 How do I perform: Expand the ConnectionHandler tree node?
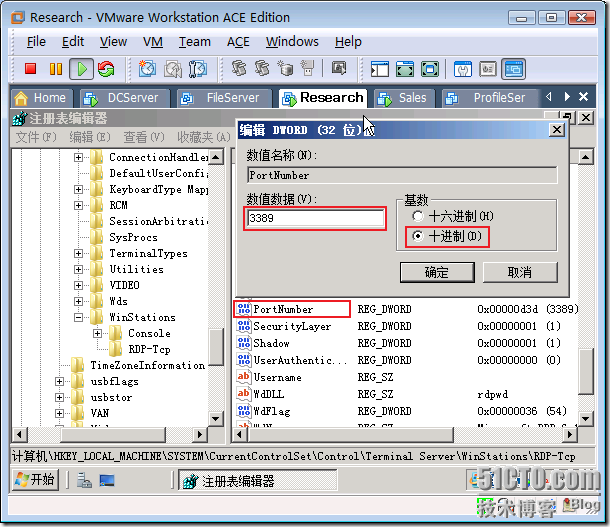(x=78, y=157)
